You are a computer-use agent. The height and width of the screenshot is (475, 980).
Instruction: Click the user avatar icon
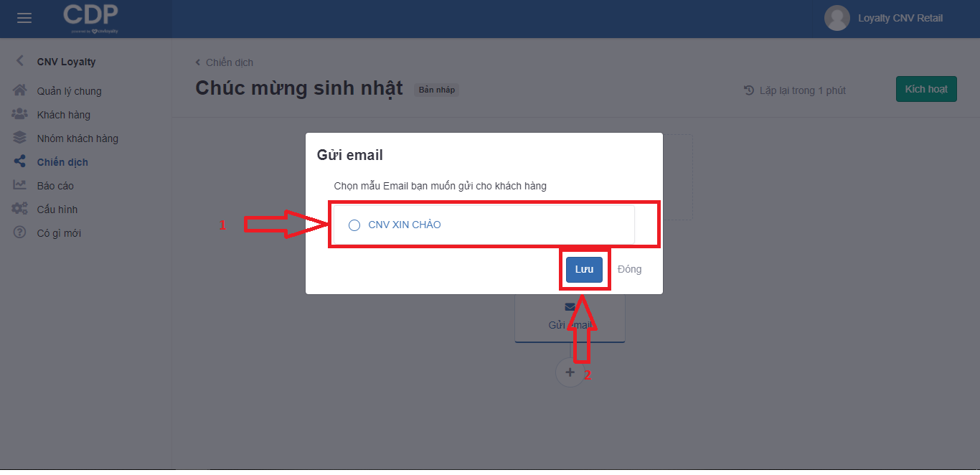[837, 18]
